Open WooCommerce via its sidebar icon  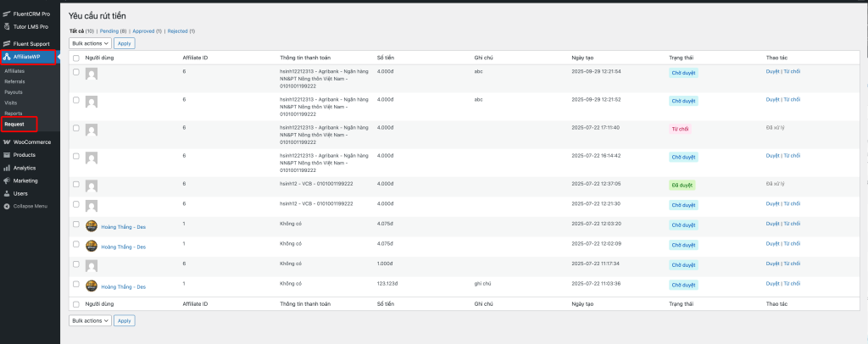(7, 142)
